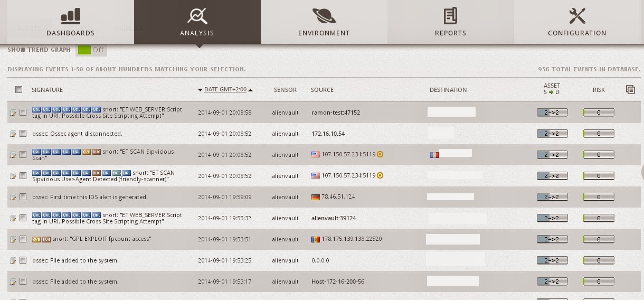
Task: Open source host ramon-test:47152
Action: (336, 112)
